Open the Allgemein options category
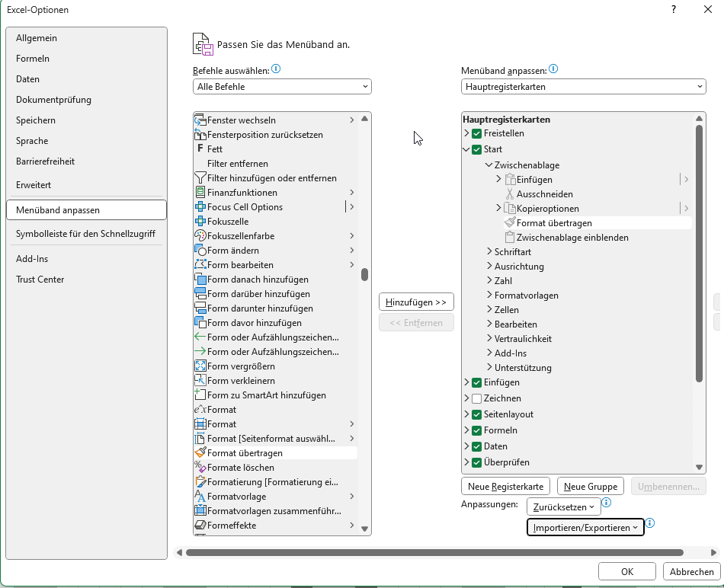The height and width of the screenshot is (588, 724). pyautogui.click(x=86, y=38)
